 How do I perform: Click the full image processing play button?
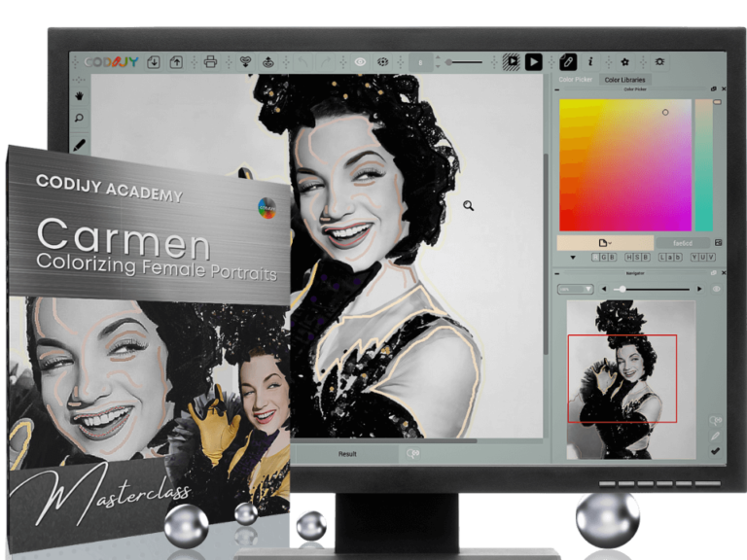coord(534,62)
